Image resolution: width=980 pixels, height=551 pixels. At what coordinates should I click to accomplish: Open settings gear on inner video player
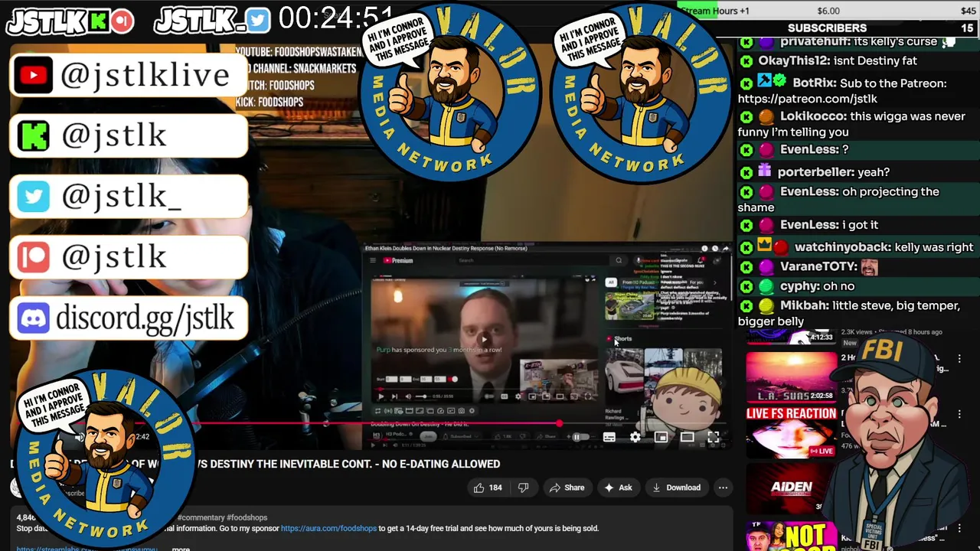[x=518, y=396]
